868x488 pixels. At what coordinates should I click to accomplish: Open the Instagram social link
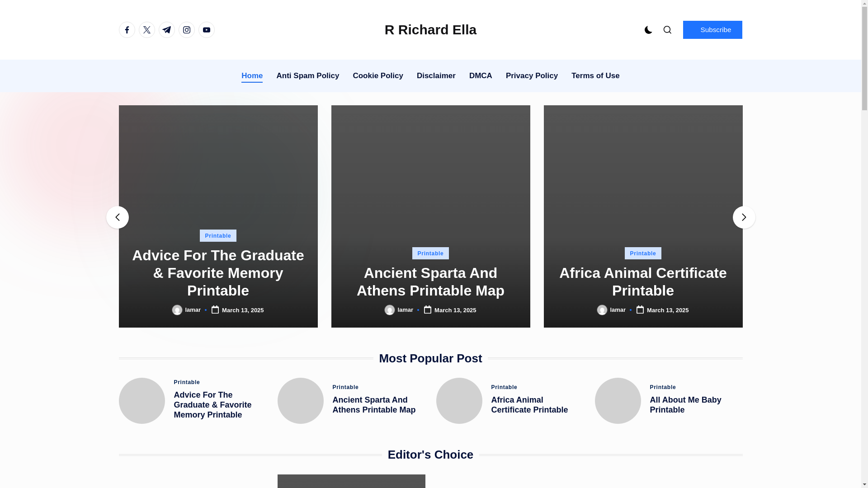[187, 30]
